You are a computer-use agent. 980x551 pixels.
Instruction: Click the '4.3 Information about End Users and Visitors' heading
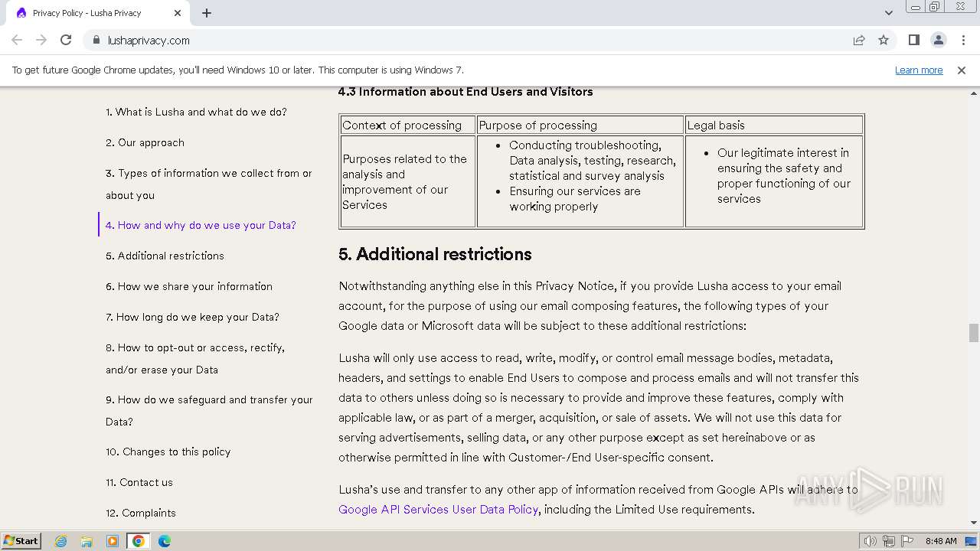(465, 92)
